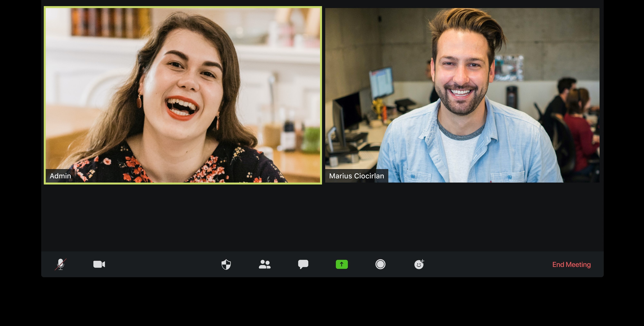This screenshot has height=326, width=644.
Task: Click the green Share Screen icon
Action: pyautogui.click(x=341, y=264)
